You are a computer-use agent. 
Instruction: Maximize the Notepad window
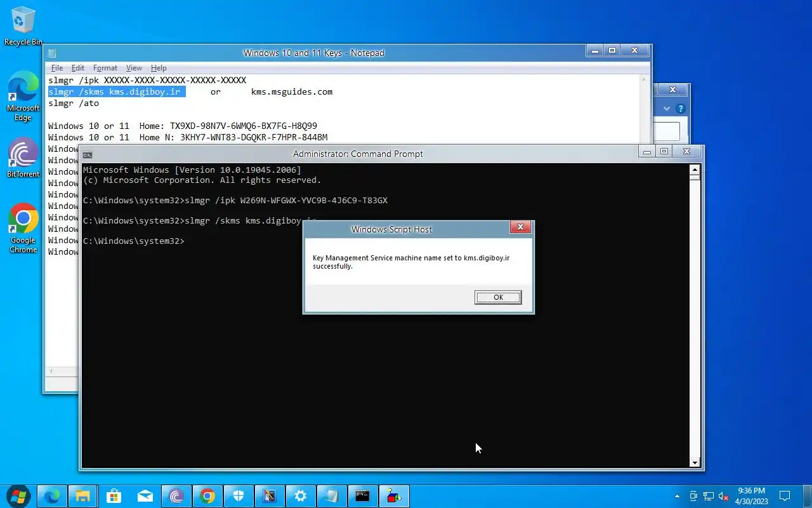[612, 51]
